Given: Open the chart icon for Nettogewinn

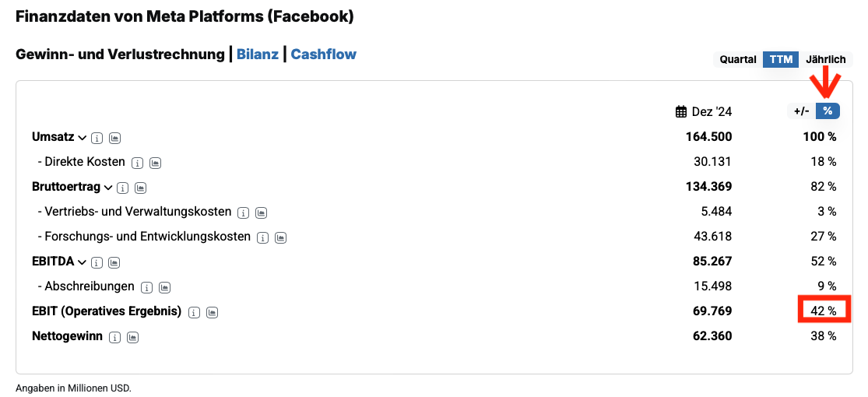Looking at the screenshot, I should 133,337.
